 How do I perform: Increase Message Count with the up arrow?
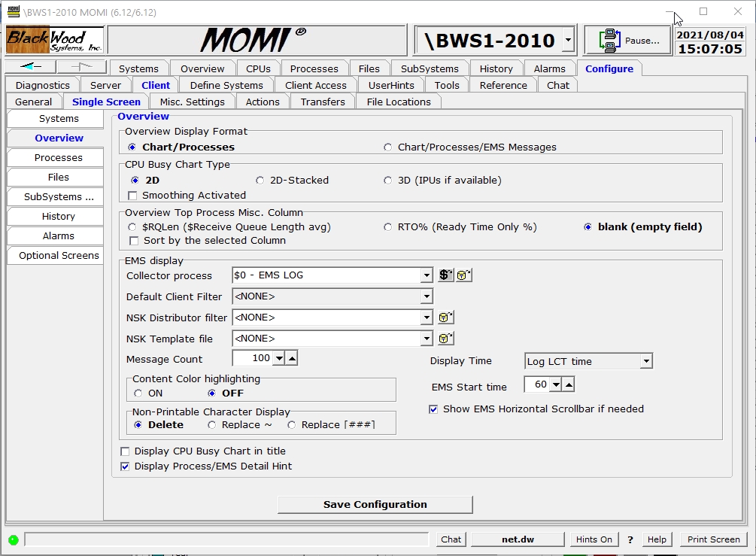click(x=292, y=359)
